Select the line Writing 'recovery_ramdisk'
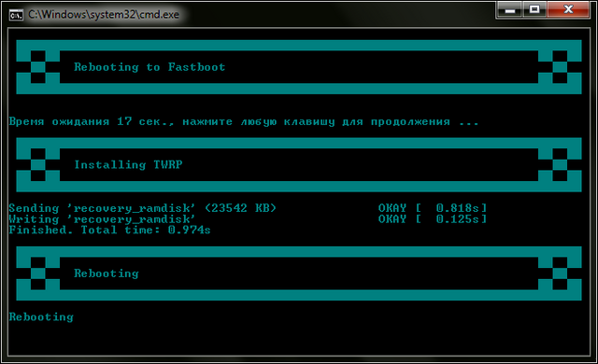 pyautogui.click(x=102, y=219)
